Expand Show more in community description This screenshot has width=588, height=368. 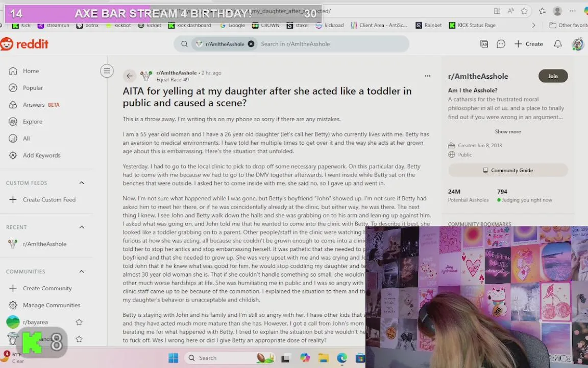pos(508,131)
